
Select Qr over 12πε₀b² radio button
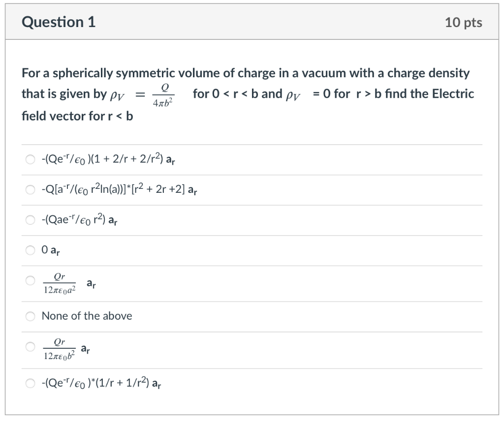(30, 347)
